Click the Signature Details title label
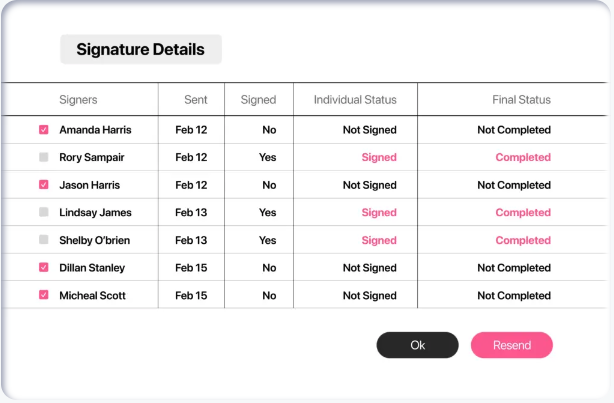The height and width of the screenshot is (403, 614). pos(140,49)
